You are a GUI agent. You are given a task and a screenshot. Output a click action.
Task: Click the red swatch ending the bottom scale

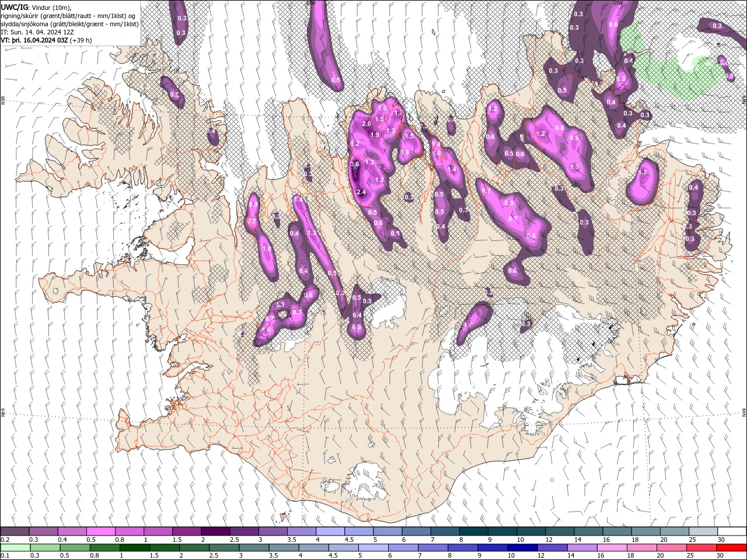[732, 548]
